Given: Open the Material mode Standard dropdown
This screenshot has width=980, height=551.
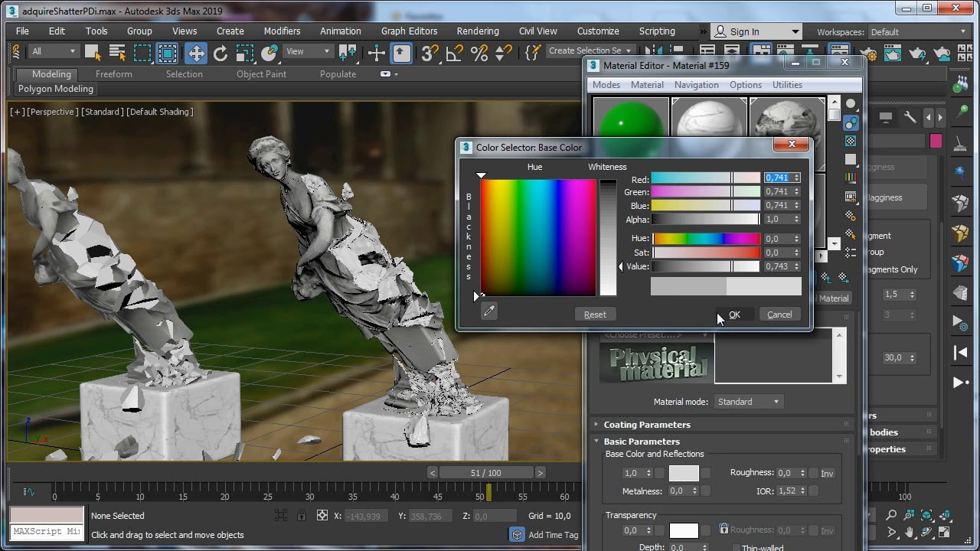Looking at the screenshot, I should click(x=748, y=402).
